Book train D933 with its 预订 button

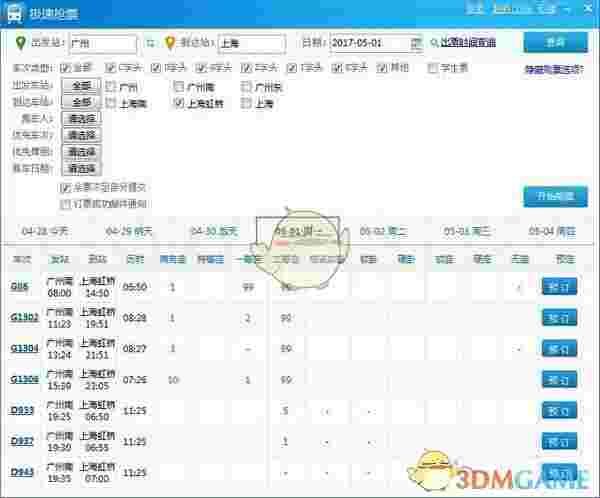point(559,411)
